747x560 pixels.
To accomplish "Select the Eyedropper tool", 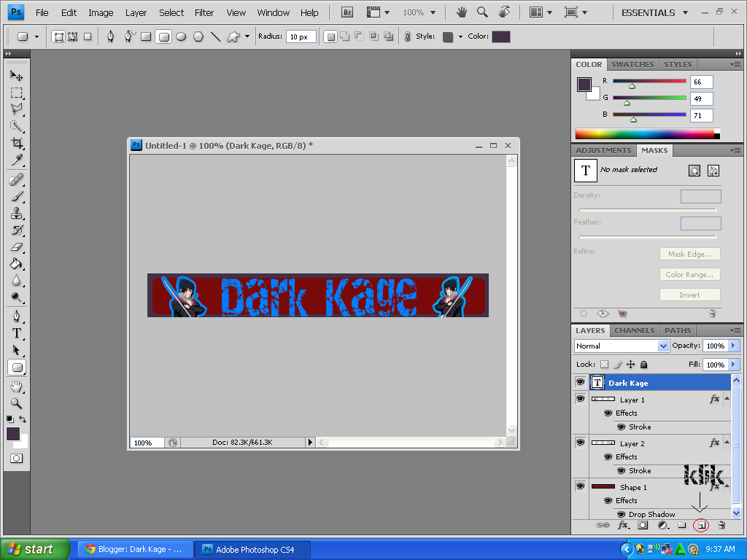I will (17, 160).
